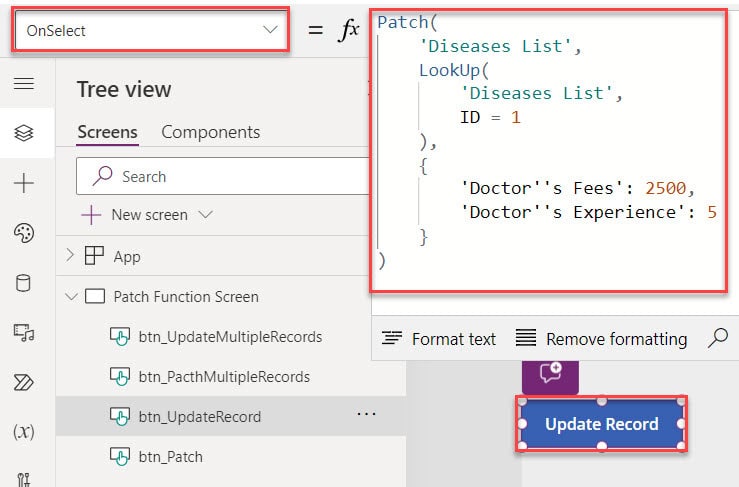Click the Tree view heading
The height and width of the screenshot is (487, 739).
pyautogui.click(x=124, y=89)
